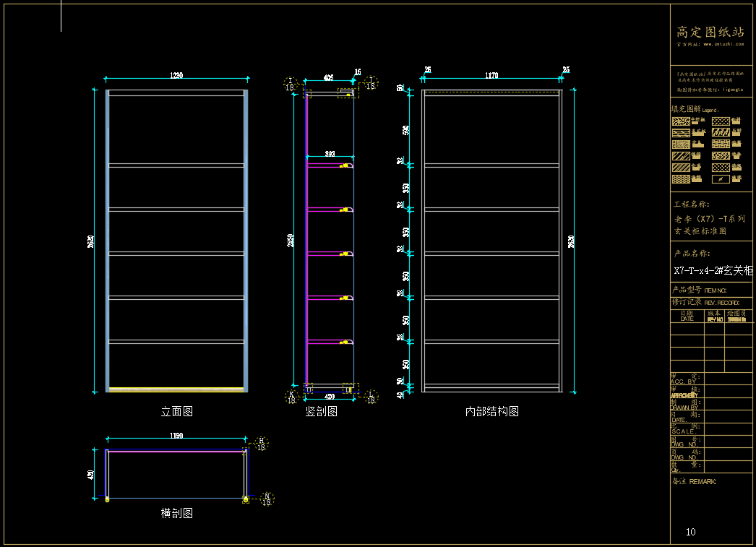Select the 横剖图 drawing title
Screen dimensions: 756x547
tap(177, 513)
